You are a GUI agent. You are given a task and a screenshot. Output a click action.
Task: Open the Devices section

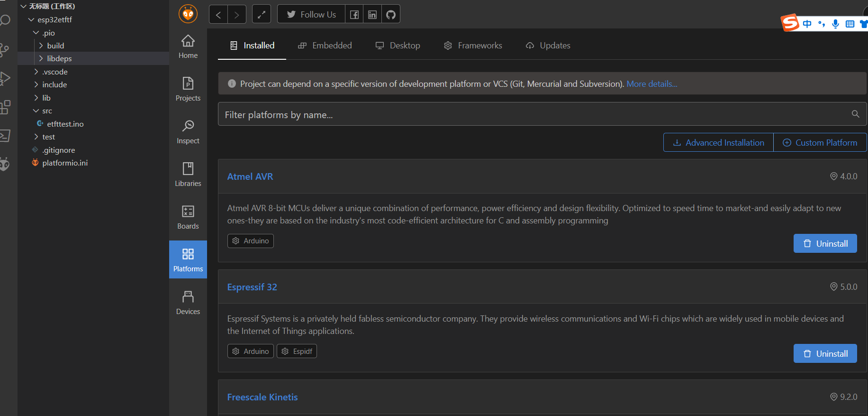[188, 303]
